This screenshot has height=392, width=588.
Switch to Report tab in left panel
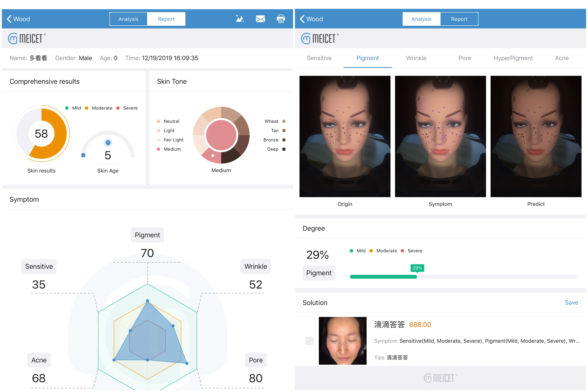point(166,19)
